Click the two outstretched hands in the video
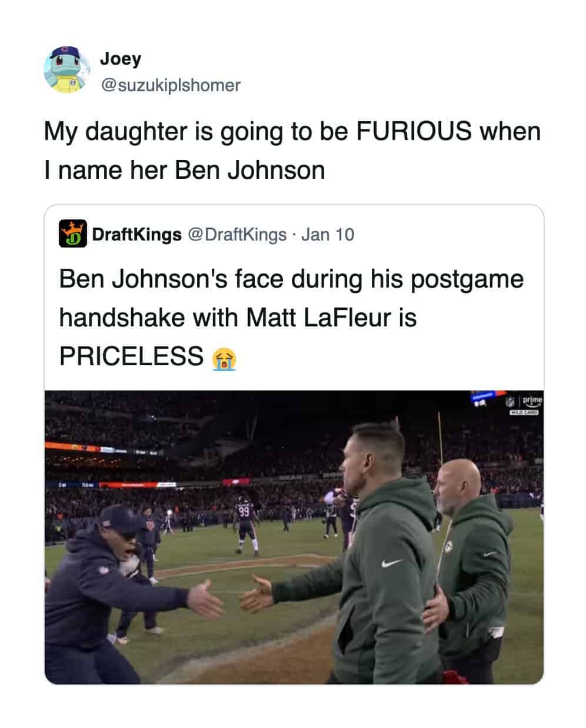586x728 pixels. tap(231, 598)
